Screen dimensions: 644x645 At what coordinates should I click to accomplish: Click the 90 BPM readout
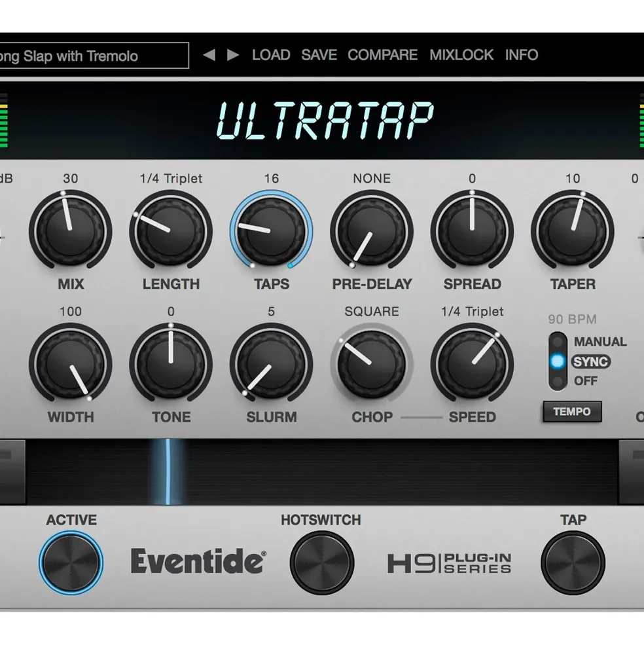[x=572, y=320]
